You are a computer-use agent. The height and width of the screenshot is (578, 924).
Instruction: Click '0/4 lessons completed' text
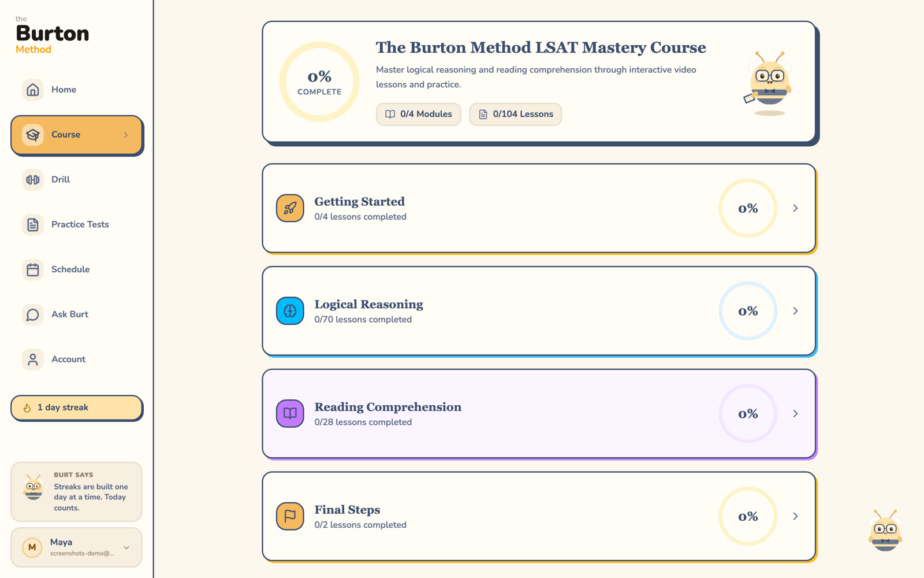[x=360, y=217]
